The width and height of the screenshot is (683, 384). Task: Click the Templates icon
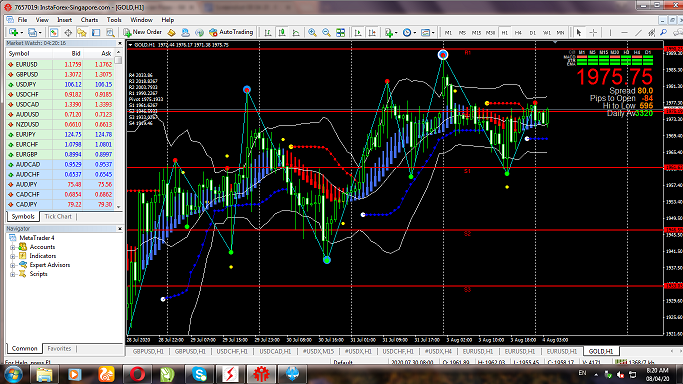[x=426, y=32]
